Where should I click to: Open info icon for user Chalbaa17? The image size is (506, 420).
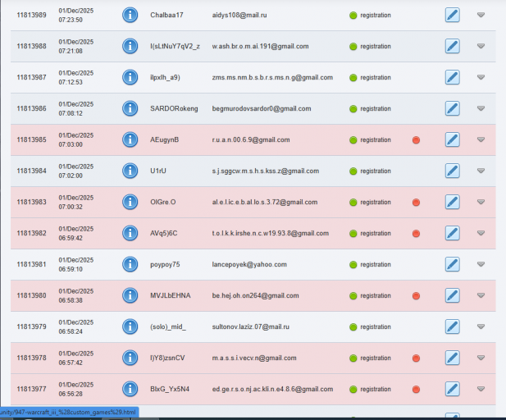pyautogui.click(x=130, y=15)
